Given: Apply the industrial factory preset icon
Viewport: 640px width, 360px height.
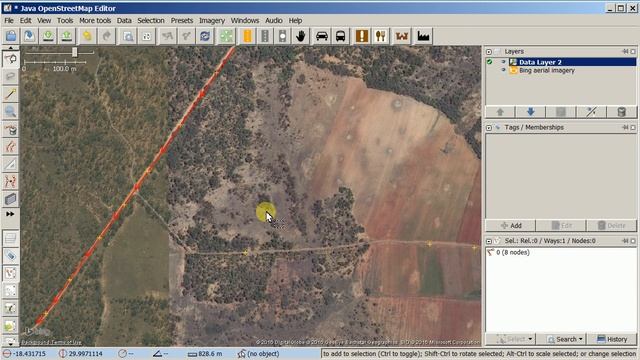Looking at the screenshot, I should 423,36.
